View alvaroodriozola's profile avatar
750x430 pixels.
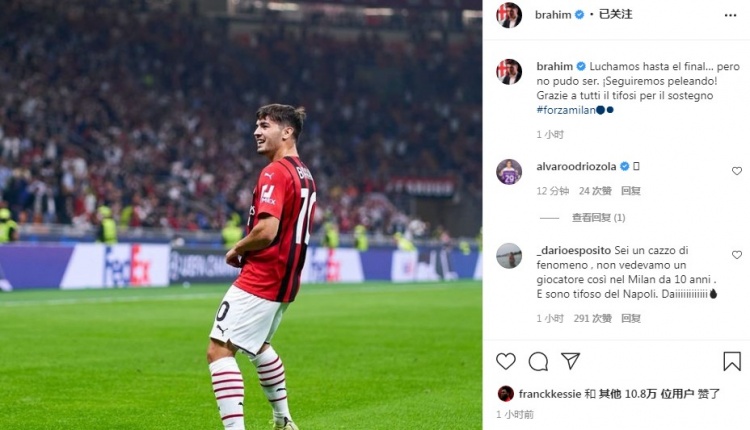coord(509,171)
